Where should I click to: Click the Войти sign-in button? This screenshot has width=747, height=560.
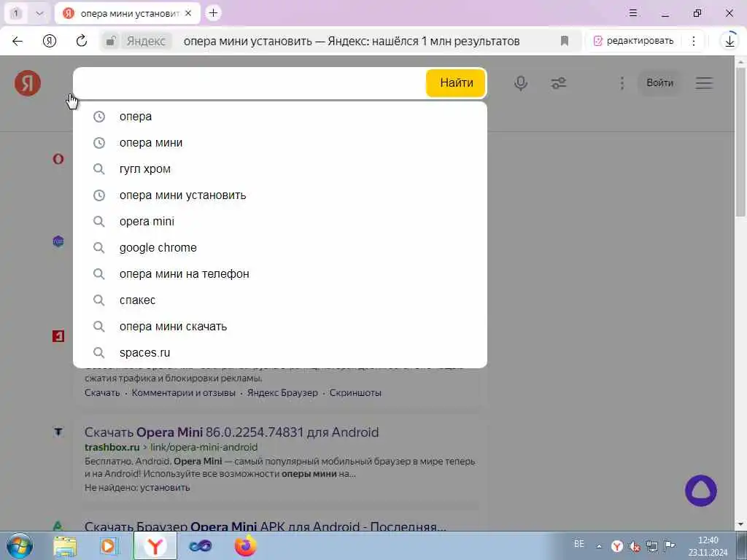[659, 83]
